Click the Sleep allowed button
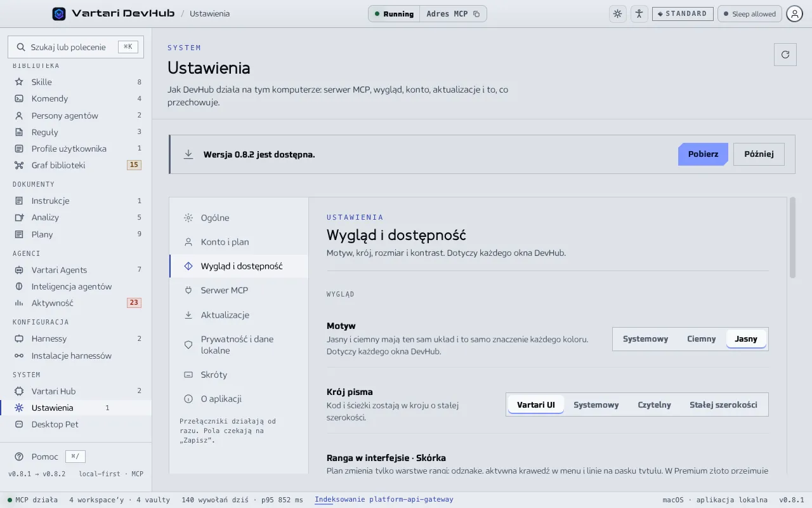 pos(749,13)
